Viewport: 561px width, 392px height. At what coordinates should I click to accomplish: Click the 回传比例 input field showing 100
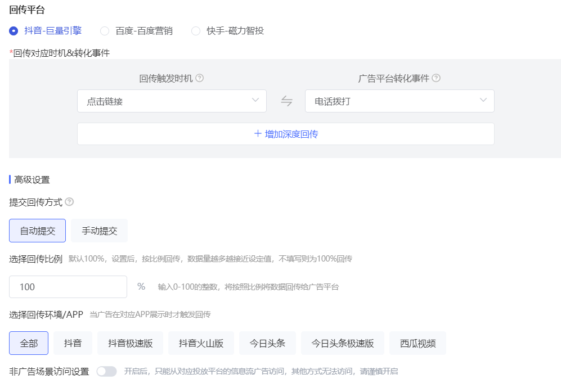click(68, 287)
